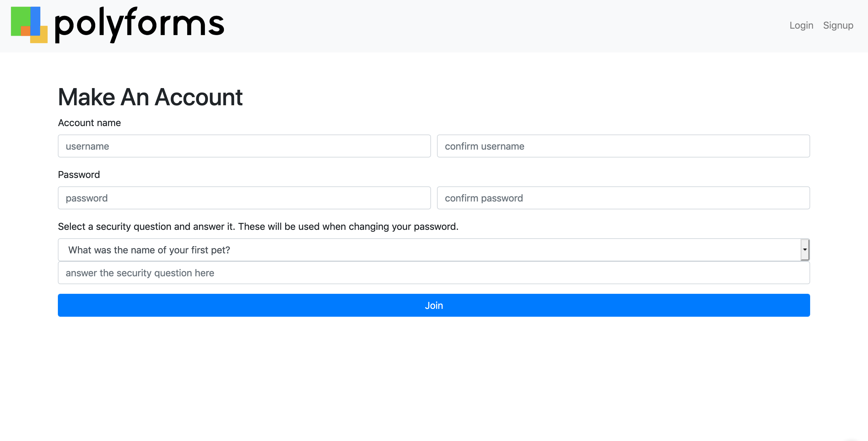Click the polyforms colored squares logo icon
868x441 pixels.
click(29, 25)
